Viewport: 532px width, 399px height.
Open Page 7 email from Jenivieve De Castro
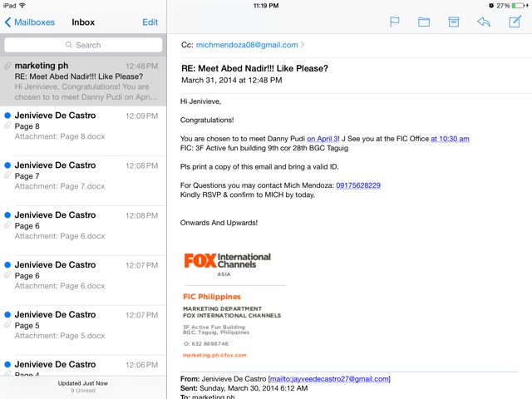coord(83,181)
